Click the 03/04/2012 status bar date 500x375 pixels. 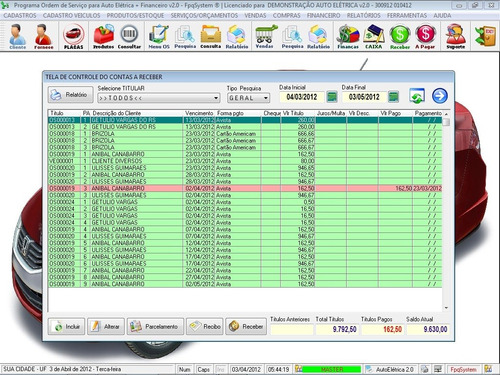click(x=246, y=369)
